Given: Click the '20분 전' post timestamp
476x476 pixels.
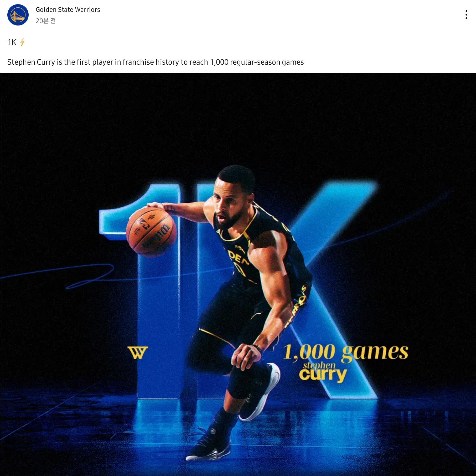Looking at the screenshot, I should click(x=46, y=21).
